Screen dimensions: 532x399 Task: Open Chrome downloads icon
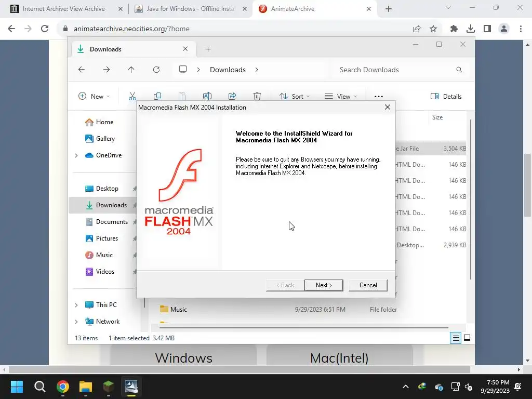(x=471, y=29)
